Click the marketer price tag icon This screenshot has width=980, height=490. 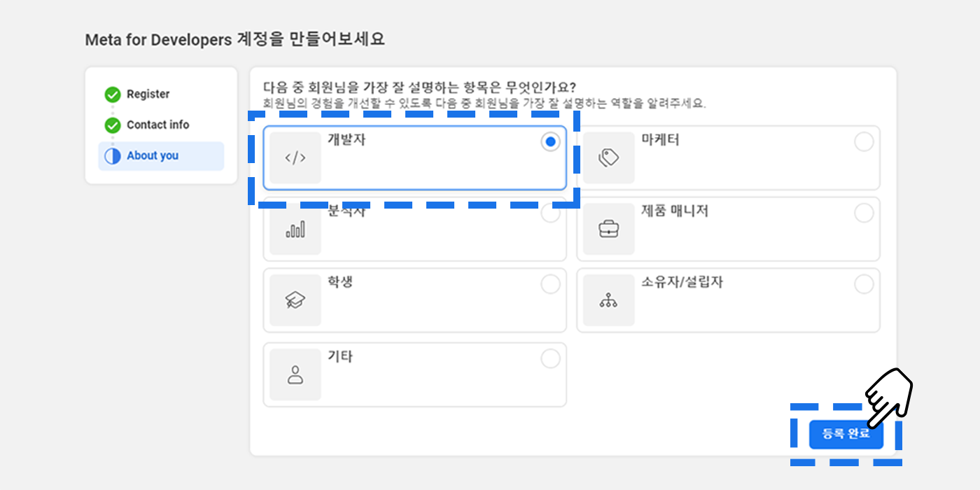(x=608, y=158)
